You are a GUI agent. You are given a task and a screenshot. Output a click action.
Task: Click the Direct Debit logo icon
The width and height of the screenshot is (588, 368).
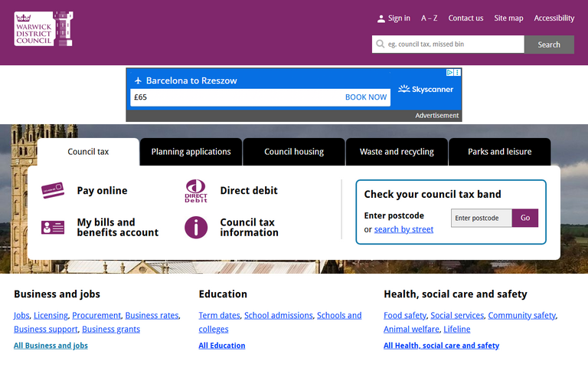pyautogui.click(x=196, y=191)
